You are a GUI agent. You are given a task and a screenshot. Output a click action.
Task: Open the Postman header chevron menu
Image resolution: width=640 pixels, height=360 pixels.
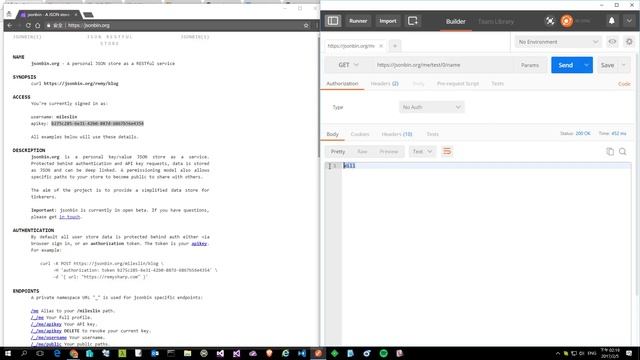coord(629,21)
